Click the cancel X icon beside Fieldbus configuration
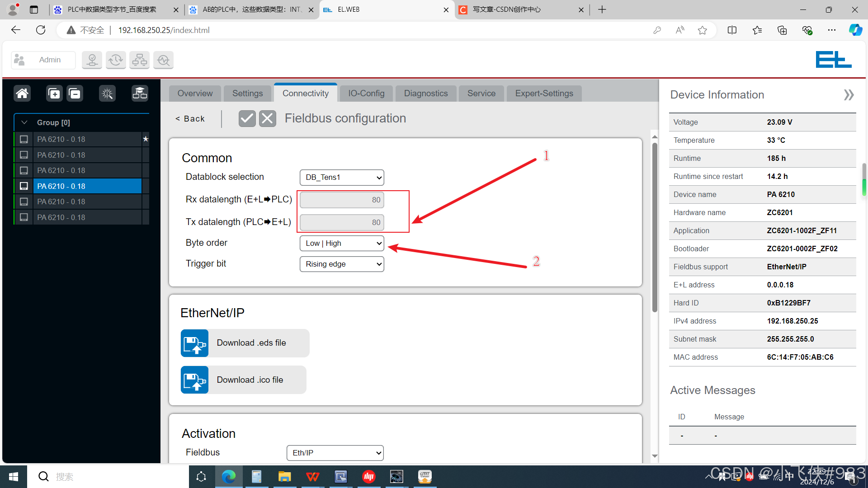 [x=268, y=118]
